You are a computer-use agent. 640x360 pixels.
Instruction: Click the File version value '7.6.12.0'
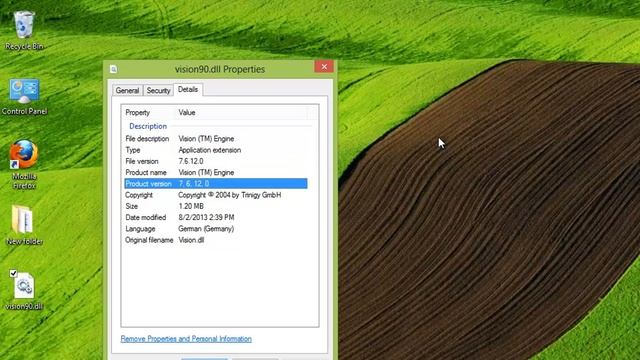(191, 161)
